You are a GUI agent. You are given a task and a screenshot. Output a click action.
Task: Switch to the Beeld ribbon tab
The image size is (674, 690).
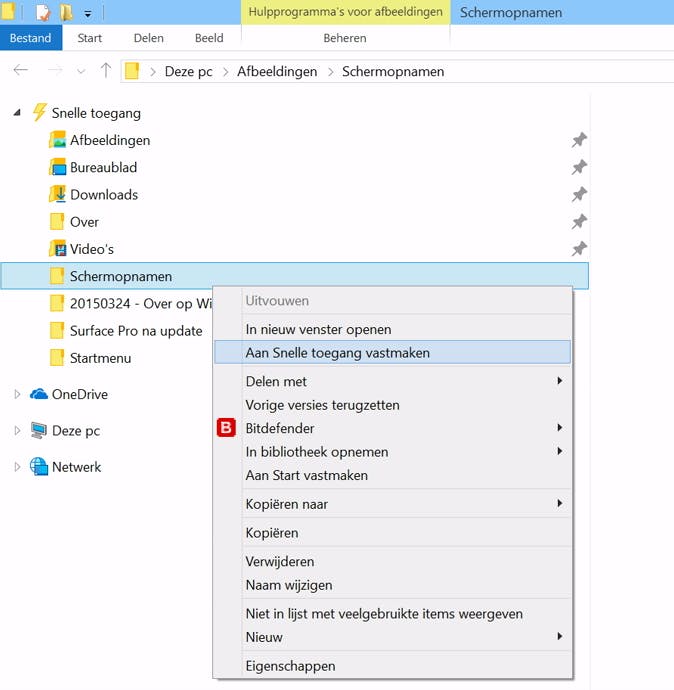click(209, 38)
